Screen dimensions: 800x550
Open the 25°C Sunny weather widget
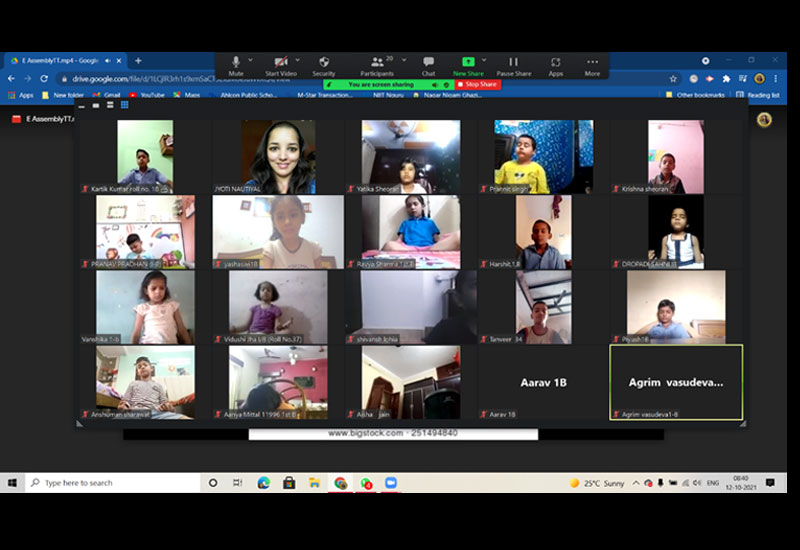(596, 483)
